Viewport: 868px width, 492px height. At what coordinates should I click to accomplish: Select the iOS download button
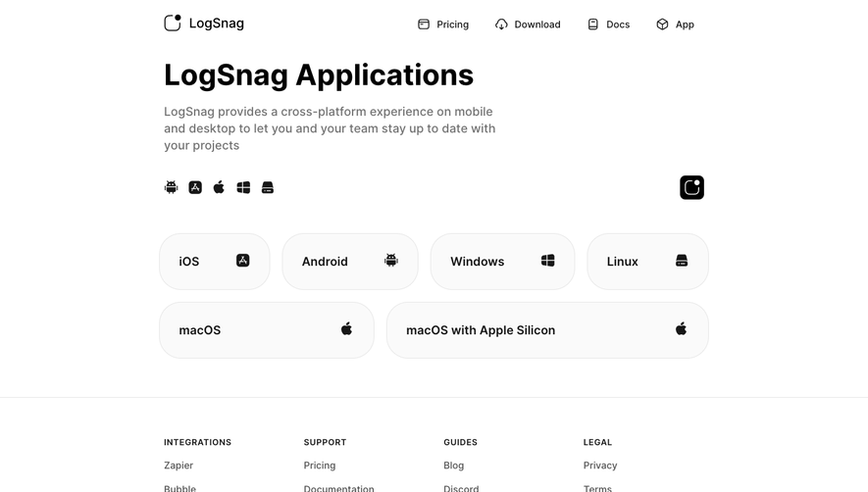click(215, 262)
